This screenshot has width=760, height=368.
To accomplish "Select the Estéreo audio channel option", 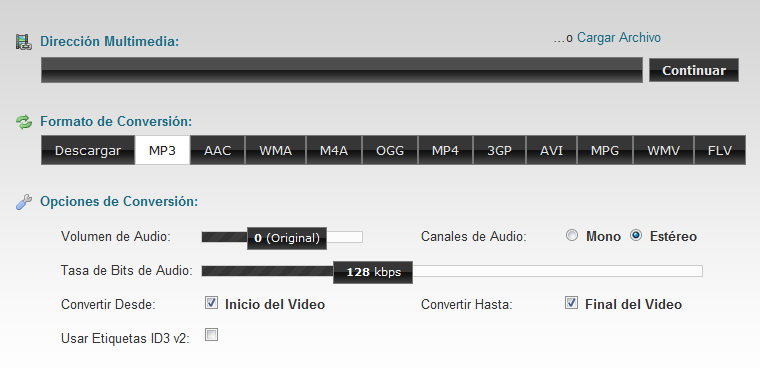I will click(635, 236).
